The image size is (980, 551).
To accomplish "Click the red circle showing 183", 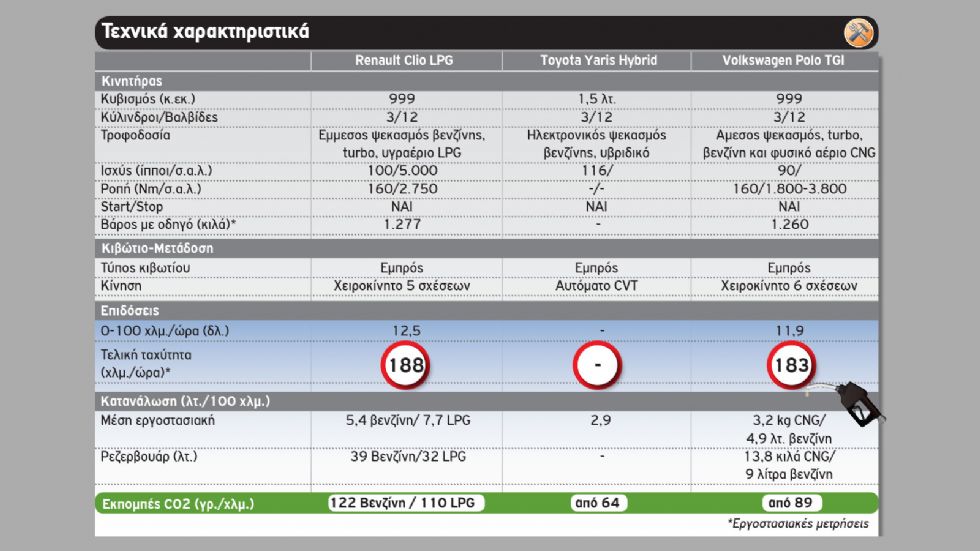I will click(791, 365).
